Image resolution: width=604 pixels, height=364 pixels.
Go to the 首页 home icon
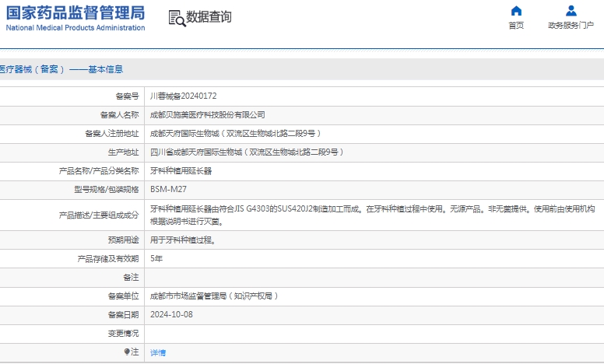point(516,11)
